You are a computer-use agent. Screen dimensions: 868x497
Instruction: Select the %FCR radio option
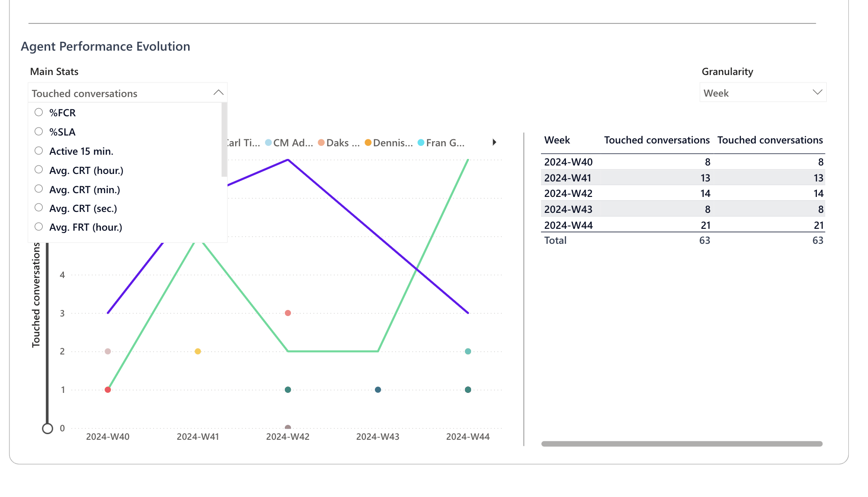39,113
